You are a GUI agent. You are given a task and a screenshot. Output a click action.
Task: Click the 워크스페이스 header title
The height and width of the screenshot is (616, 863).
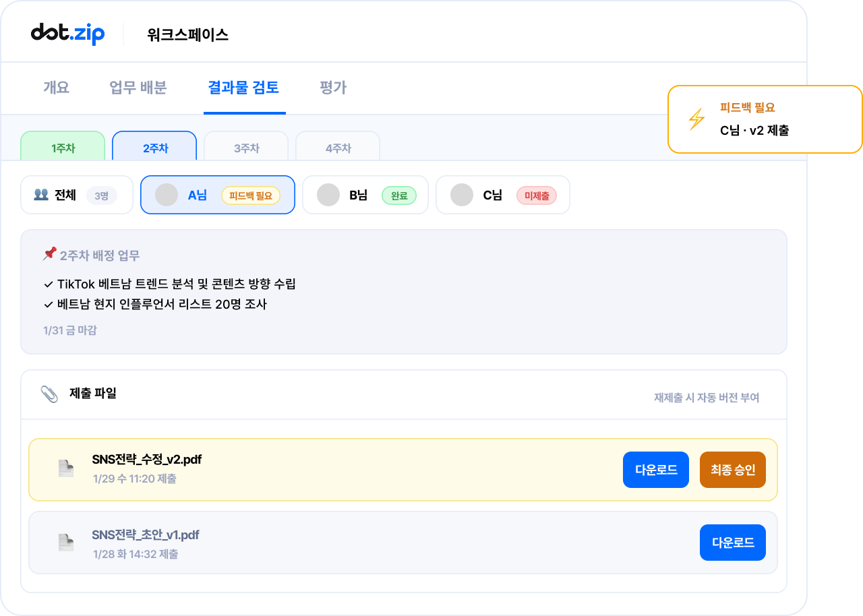pos(187,34)
